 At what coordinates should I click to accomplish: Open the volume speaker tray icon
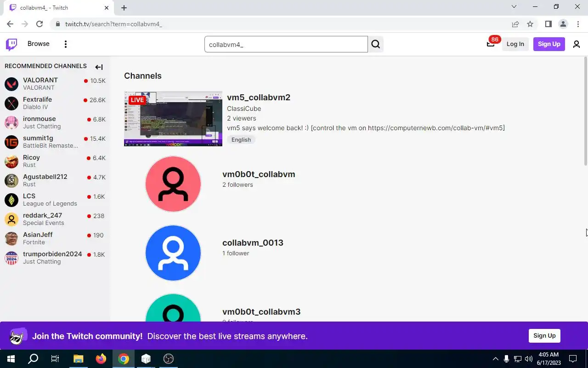[x=529, y=359]
